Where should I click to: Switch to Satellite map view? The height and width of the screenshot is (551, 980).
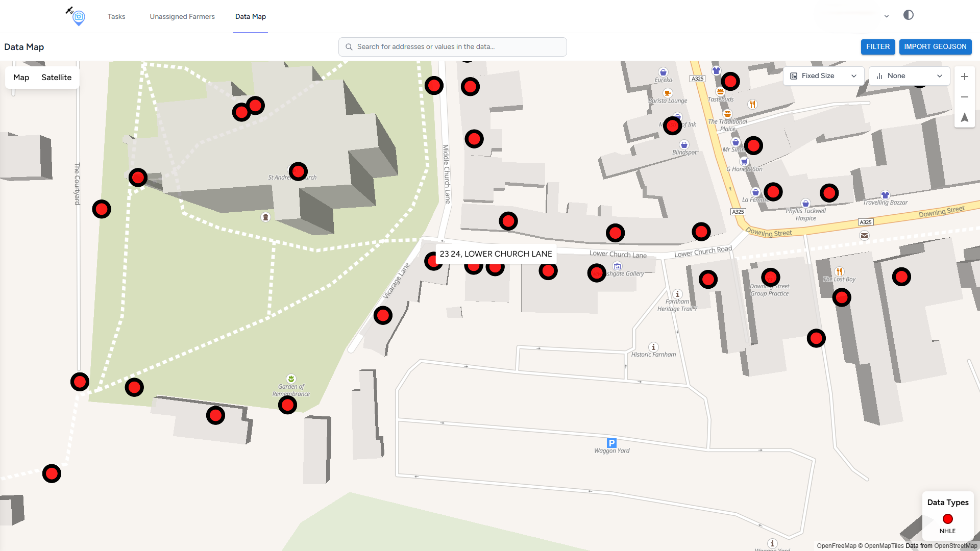[x=56, y=78]
